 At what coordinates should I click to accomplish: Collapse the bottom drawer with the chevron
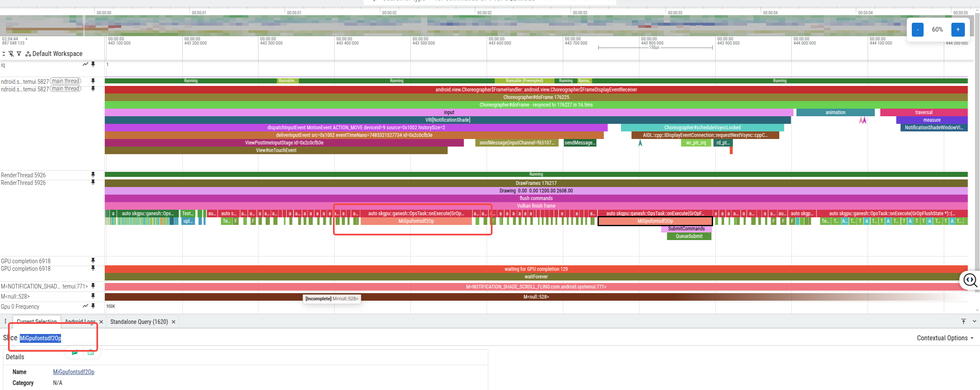(x=974, y=321)
